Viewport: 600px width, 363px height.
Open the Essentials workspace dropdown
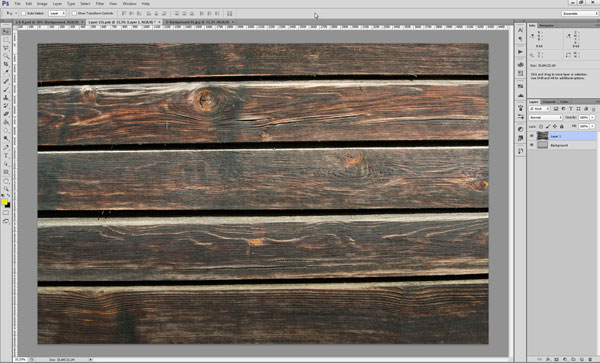click(x=579, y=13)
